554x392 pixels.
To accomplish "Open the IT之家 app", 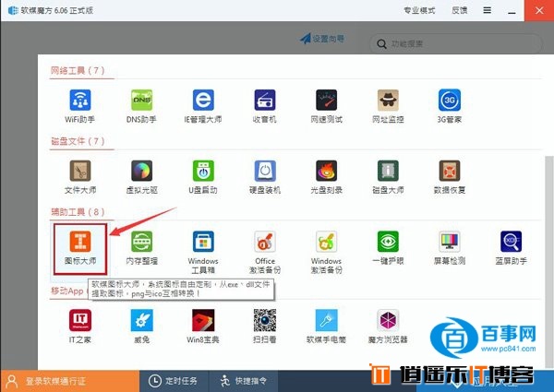I will tap(80, 327).
